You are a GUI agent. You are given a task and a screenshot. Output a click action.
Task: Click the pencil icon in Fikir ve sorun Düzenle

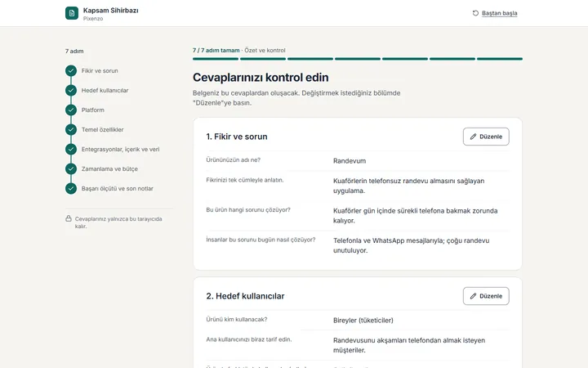(473, 137)
